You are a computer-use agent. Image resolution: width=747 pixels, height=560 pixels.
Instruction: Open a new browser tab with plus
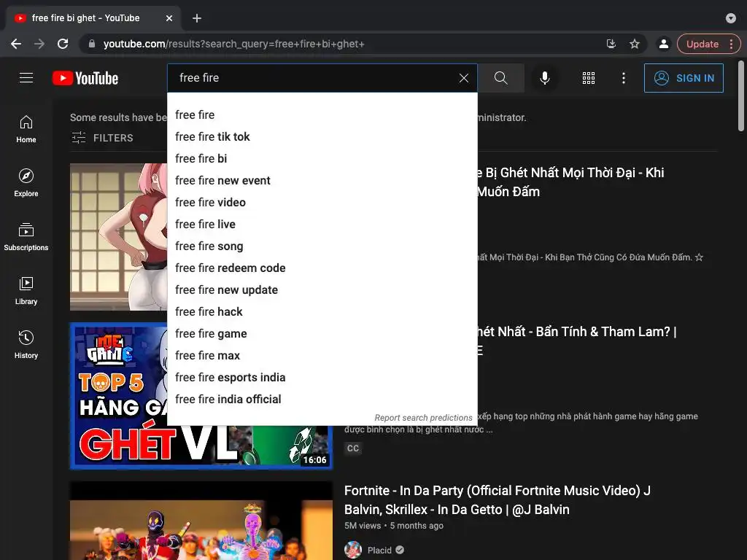197,18
